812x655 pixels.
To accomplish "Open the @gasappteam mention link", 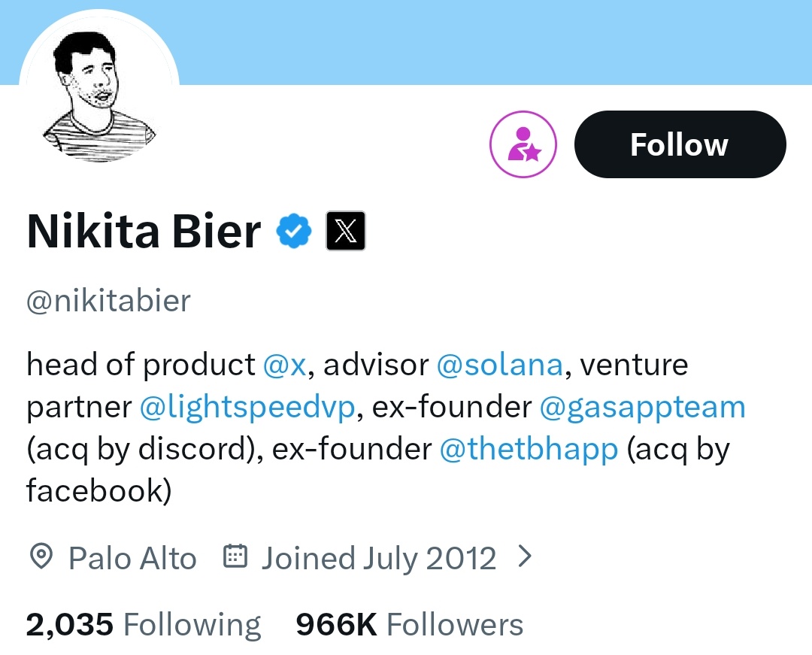I will click(642, 407).
